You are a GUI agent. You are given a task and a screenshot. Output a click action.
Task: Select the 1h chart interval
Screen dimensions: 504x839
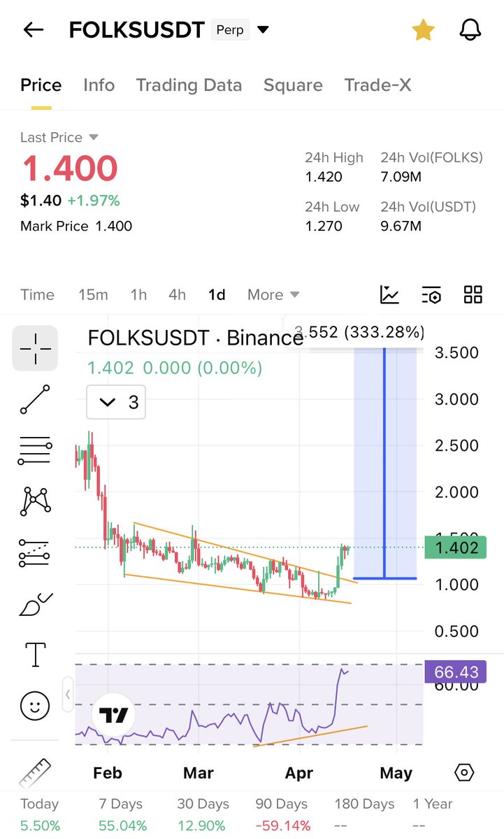138,295
